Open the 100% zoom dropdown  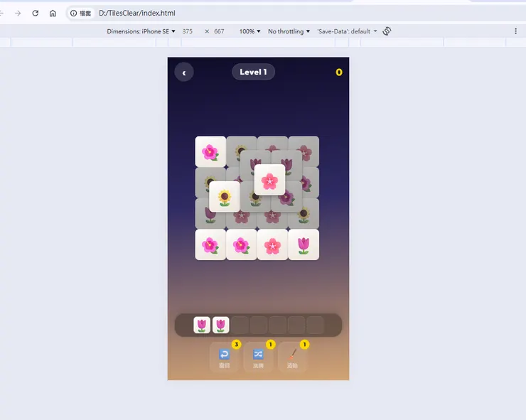249,31
